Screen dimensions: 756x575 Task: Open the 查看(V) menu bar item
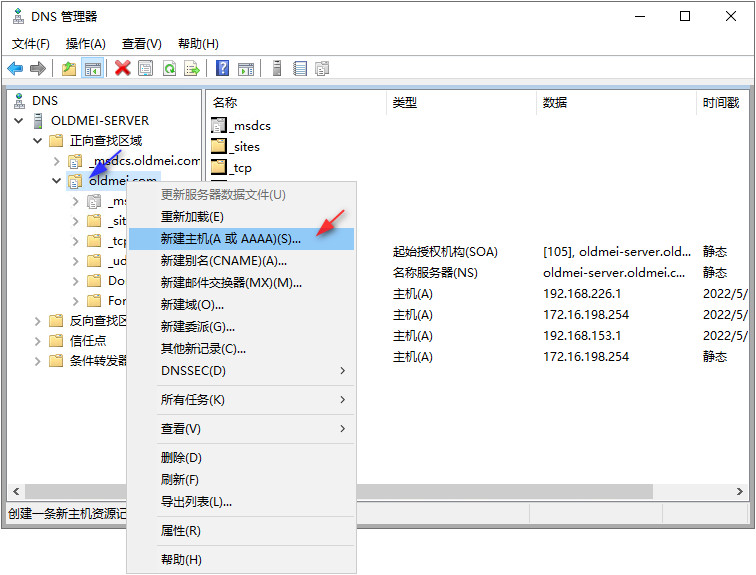141,44
